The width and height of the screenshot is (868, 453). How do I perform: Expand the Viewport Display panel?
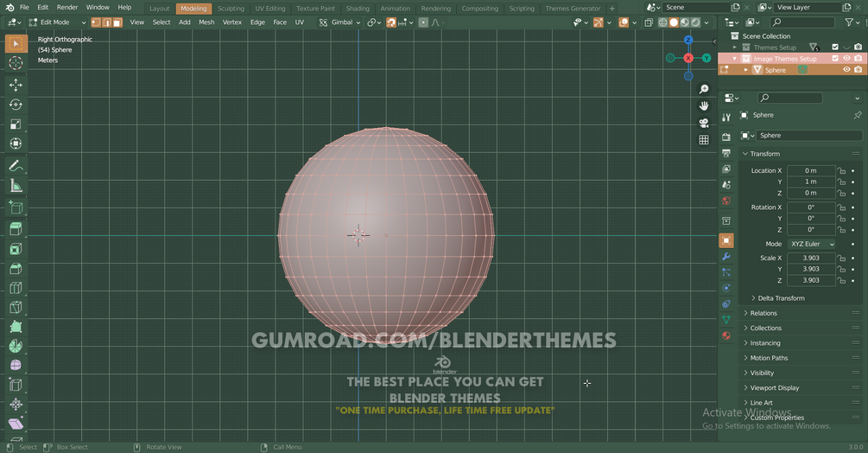[775, 387]
